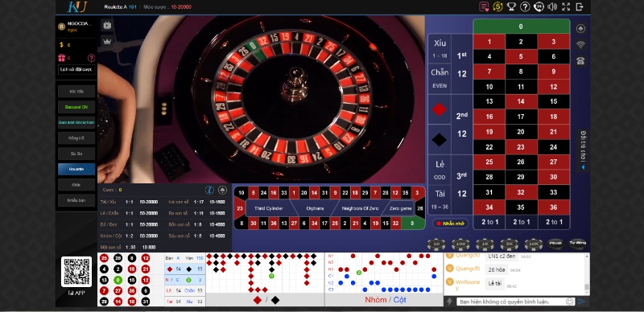Bet on Chẵn EVEN

[440, 79]
